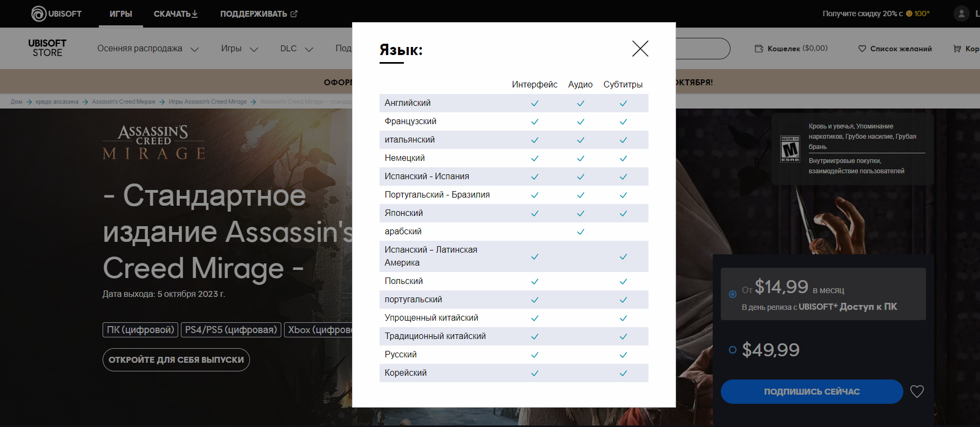Select the $14,99 monthly subscription radio

(x=733, y=294)
